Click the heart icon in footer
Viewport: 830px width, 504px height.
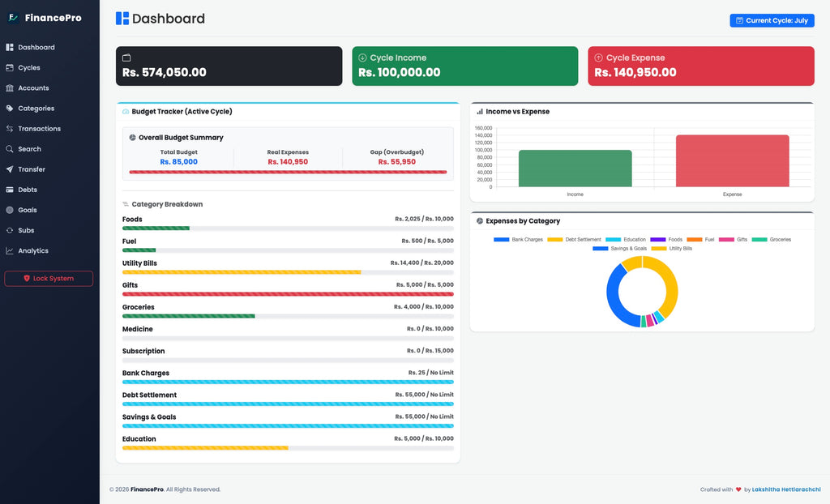click(738, 489)
